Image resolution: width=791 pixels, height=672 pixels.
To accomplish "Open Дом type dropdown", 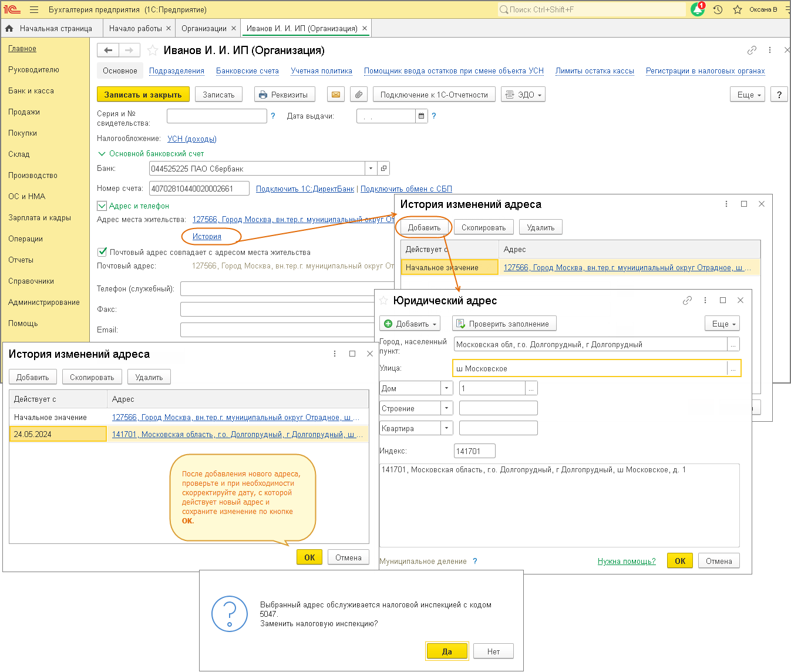I will 446,388.
